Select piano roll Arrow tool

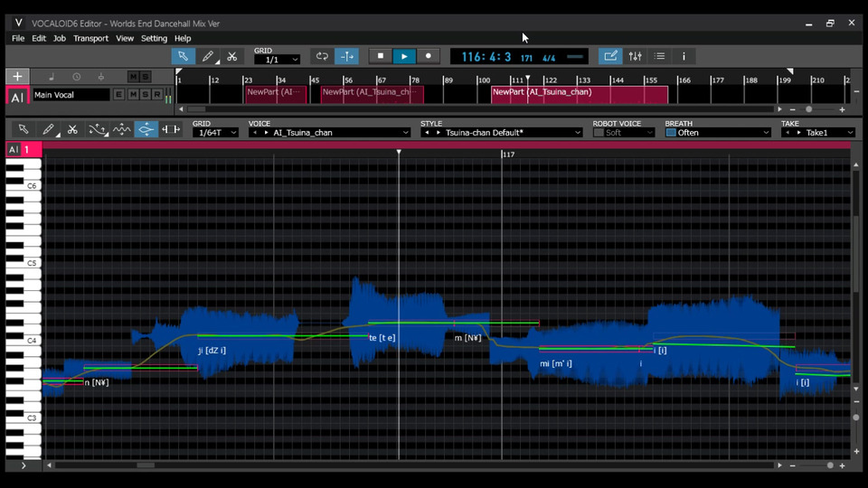pos(24,129)
